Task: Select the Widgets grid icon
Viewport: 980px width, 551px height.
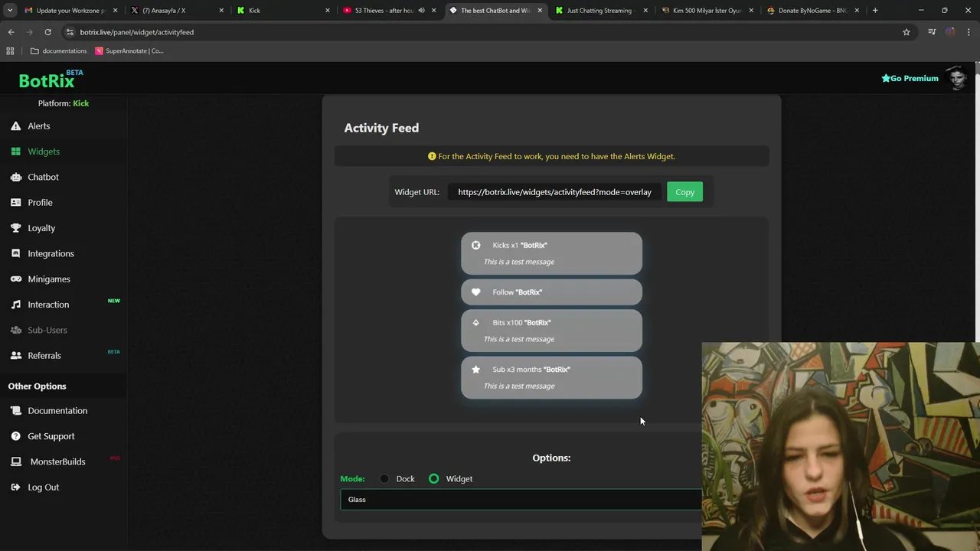Action: pyautogui.click(x=15, y=152)
